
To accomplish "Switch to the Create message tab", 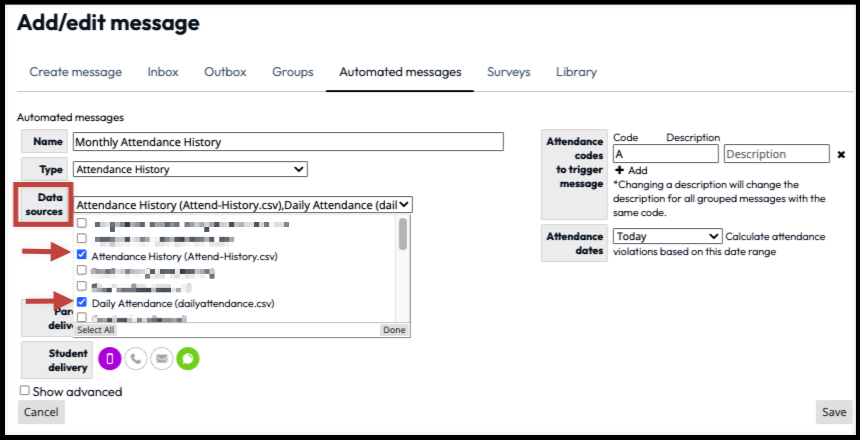I will coord(75,72).
